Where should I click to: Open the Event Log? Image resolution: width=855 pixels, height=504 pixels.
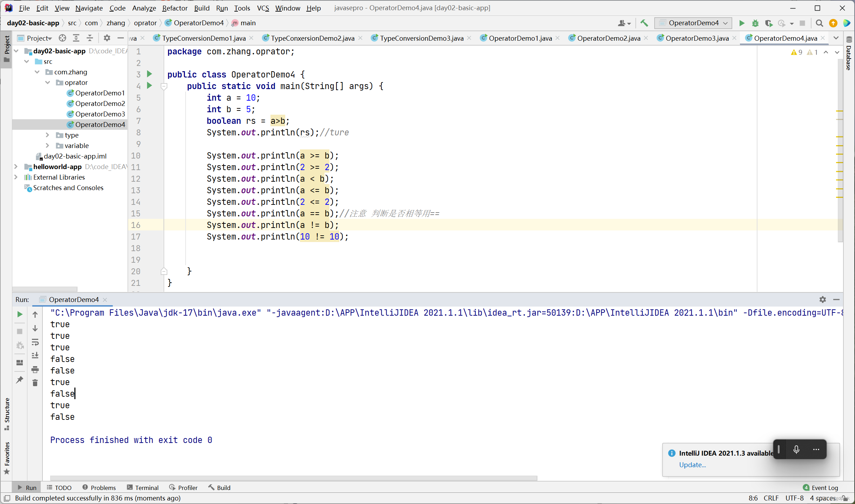click(820, 488)
